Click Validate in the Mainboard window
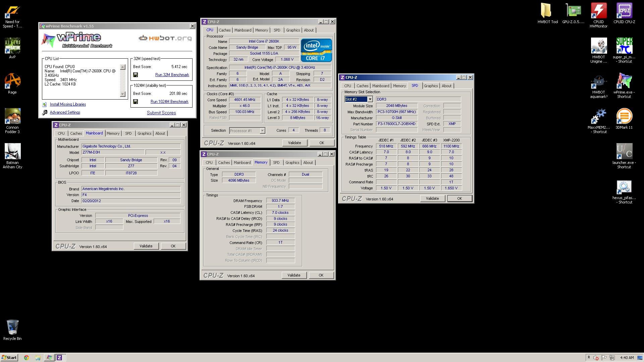The image size is (644, 362). [x=146, y=246]
